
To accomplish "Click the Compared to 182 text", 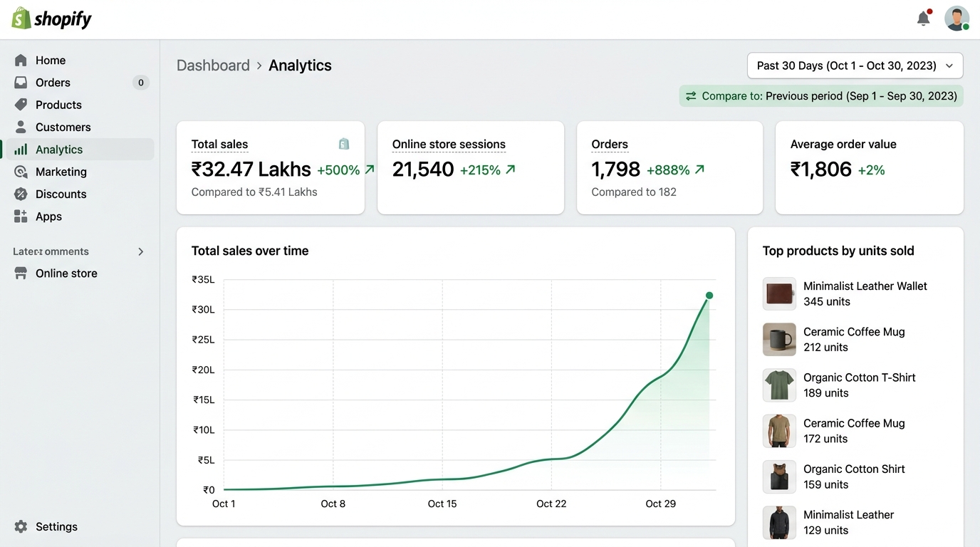I will [x=634, y=192].
